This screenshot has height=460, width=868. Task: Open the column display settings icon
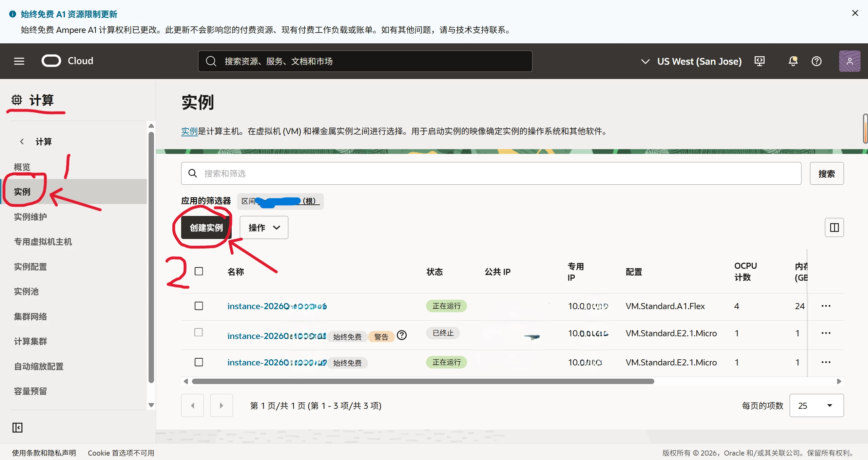[x=834, y=227]
